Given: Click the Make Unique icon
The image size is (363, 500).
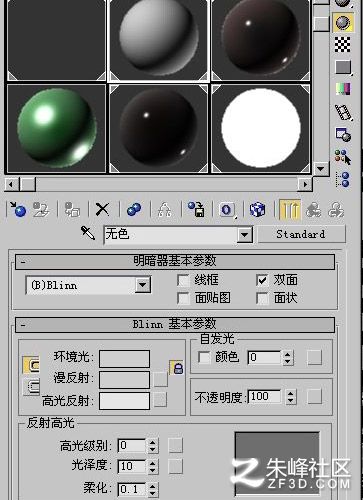Looking at the screenshot, I should [164, 209].
